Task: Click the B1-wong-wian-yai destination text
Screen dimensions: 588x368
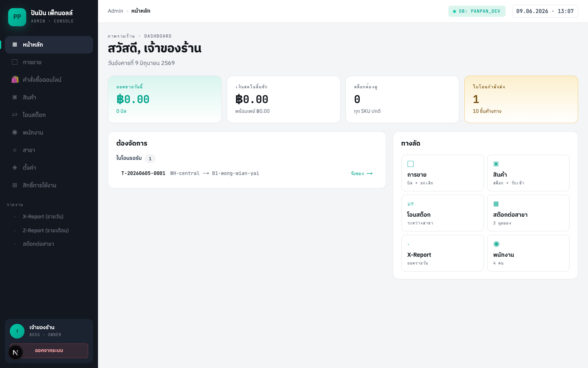Action: (236, 173)
